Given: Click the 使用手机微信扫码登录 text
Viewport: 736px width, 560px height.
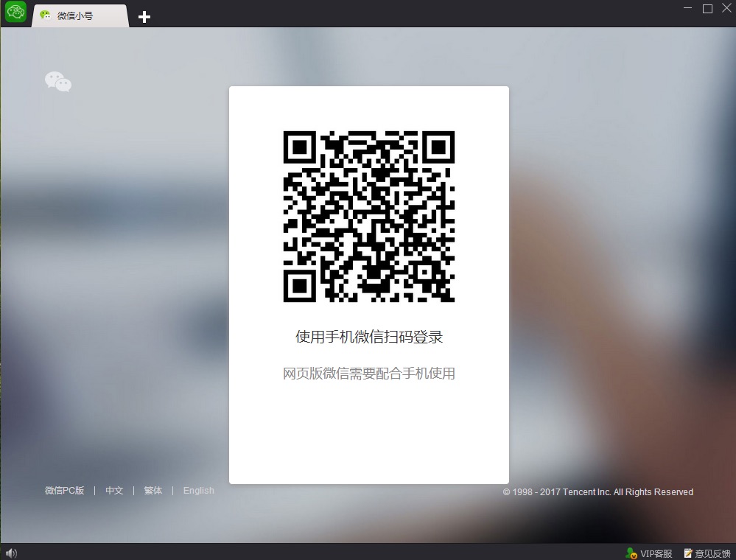Looking at the screenshot, I should 369,337.
